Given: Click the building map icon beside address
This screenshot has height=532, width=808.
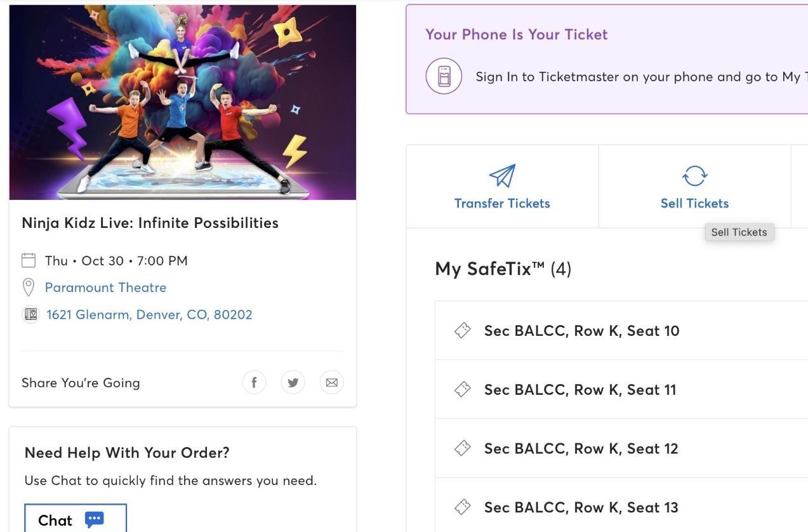Looking at the screenshot, I should (x=30, y=315).
